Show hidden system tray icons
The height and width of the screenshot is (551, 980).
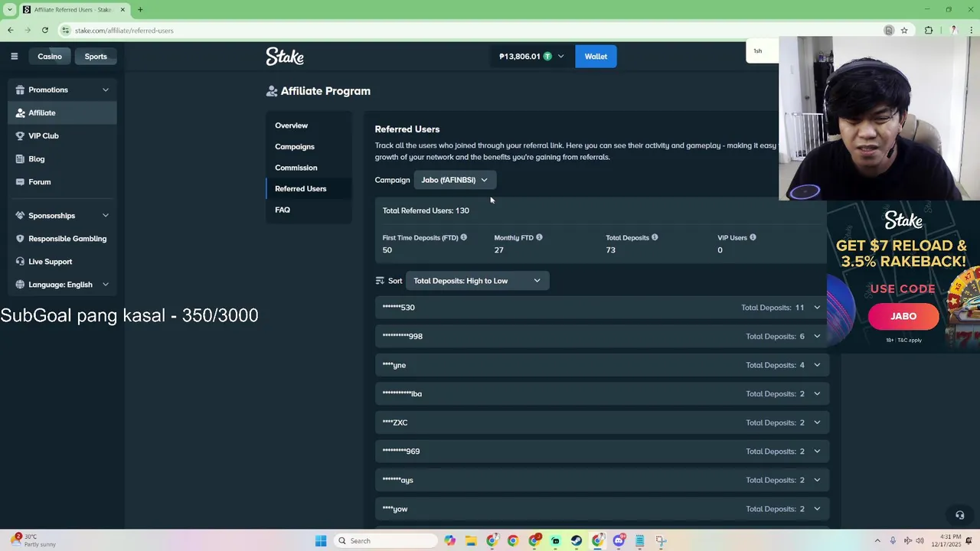[877, 541]
